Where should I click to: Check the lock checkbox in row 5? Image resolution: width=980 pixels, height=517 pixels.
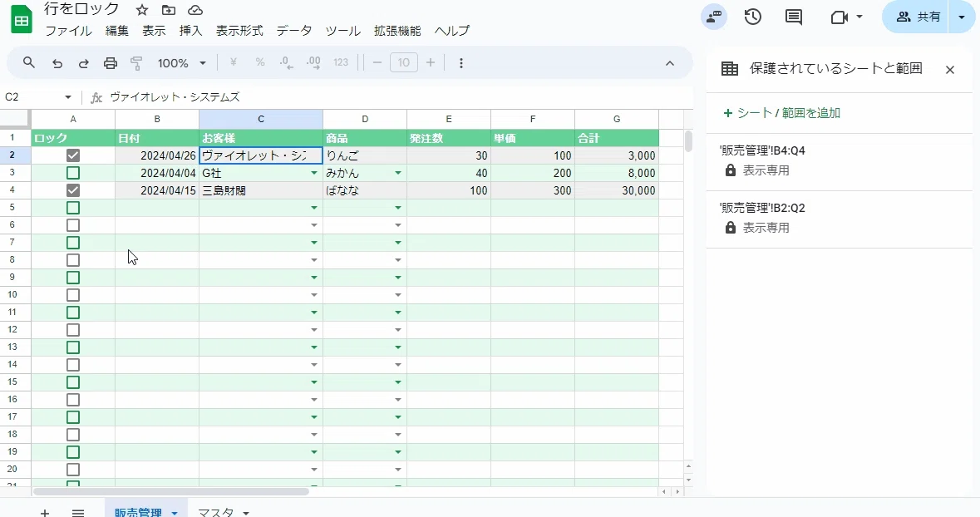pyautogui.click(x=73, y=208)
